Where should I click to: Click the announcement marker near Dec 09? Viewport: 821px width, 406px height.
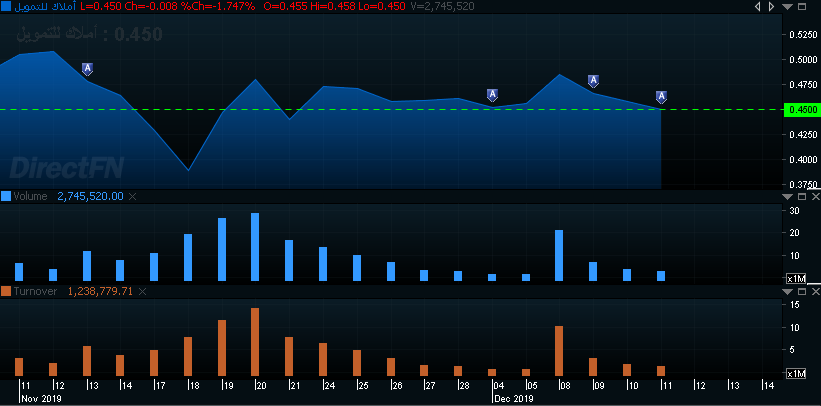593,81
